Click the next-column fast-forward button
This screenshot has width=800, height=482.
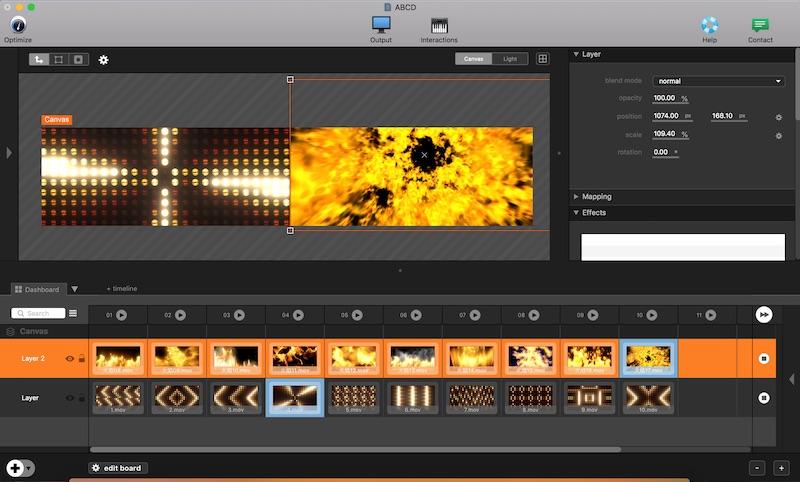click(x=764, y=315)
